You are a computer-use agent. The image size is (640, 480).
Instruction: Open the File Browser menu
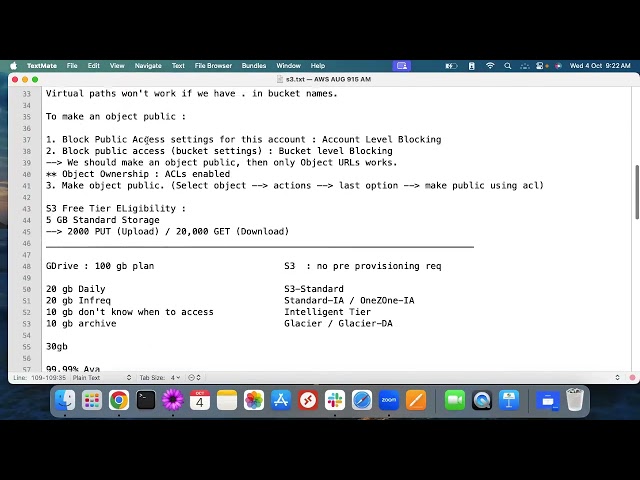(213, 66)
